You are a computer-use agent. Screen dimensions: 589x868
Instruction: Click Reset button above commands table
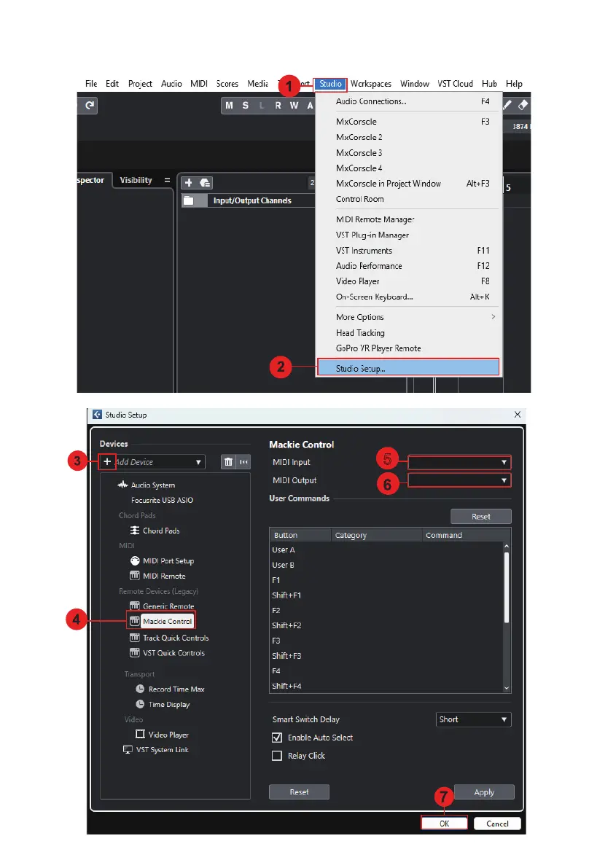tap(480, 517)
